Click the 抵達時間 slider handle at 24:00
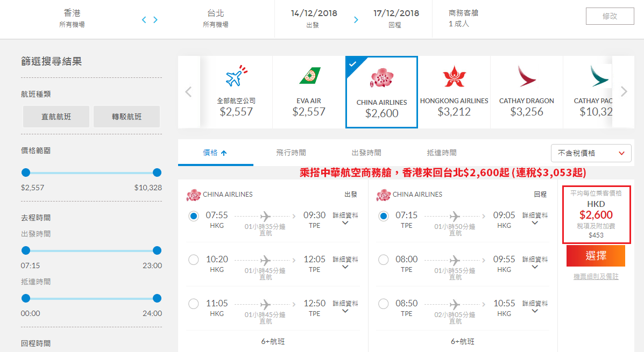Image resolution: width=644 pixels, height=352 pixels. point(157,299)
